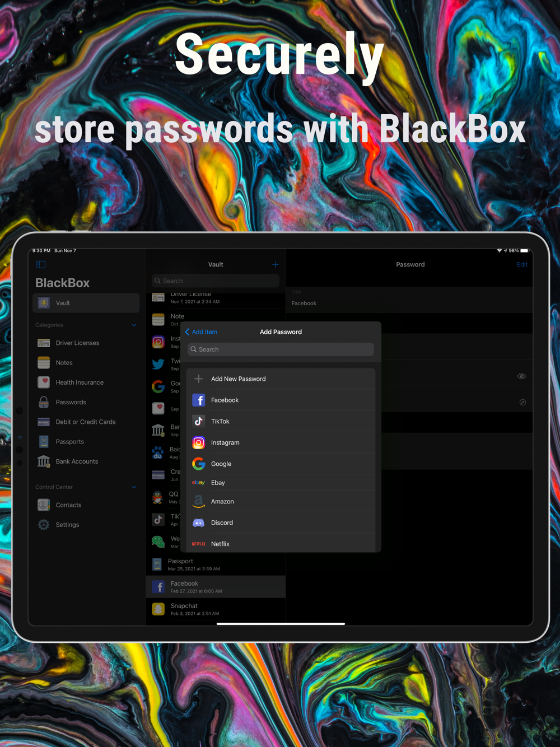Open Settings in sidebar
This screenshot has height=747, width=560.
[86, 525]
